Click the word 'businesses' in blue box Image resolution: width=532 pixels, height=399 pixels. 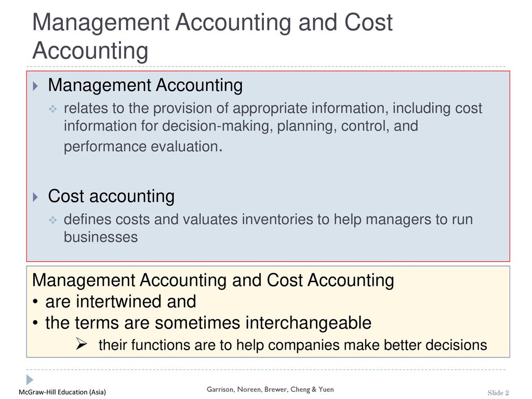pyautogui.click(x=101, y=237)
